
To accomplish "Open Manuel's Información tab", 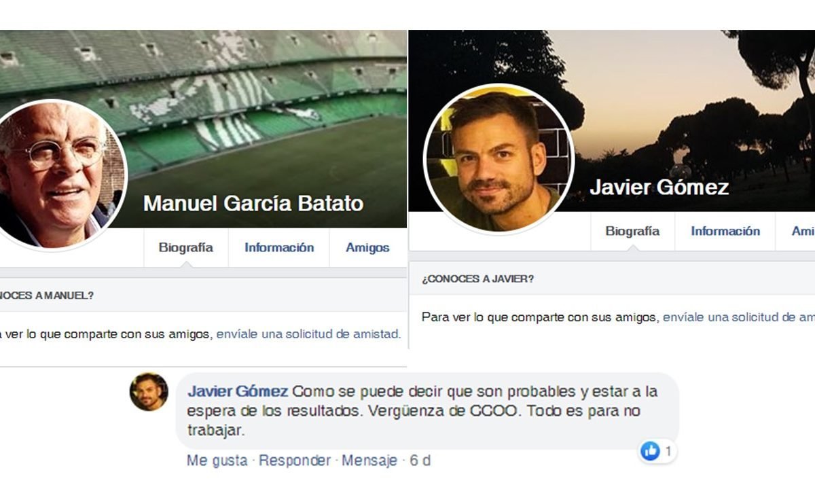I will pos(279,248).
